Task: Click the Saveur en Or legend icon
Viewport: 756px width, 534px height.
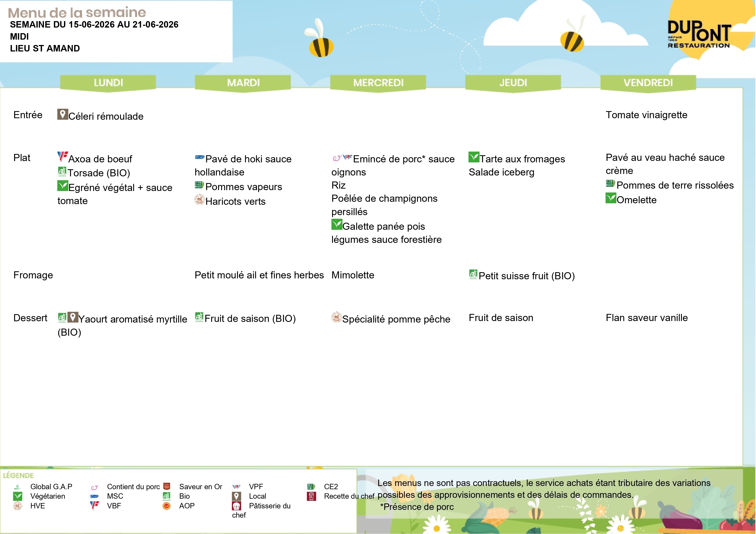Action: point(167,486)
